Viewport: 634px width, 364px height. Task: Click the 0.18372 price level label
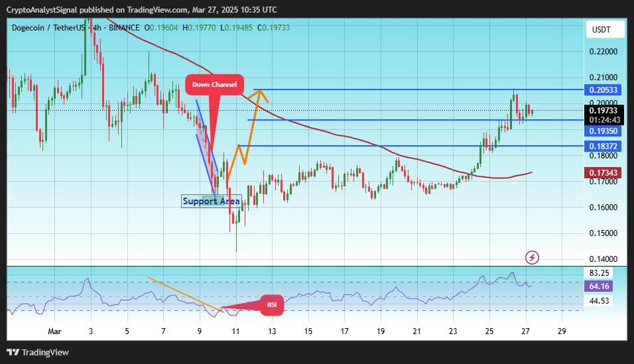pos(603,146)
